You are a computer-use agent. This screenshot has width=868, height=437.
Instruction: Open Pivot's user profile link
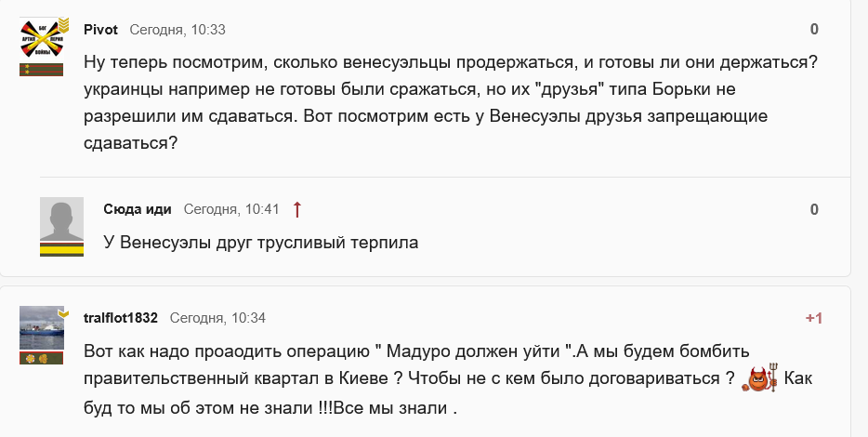pyautogui.click(x=100, y=29)
